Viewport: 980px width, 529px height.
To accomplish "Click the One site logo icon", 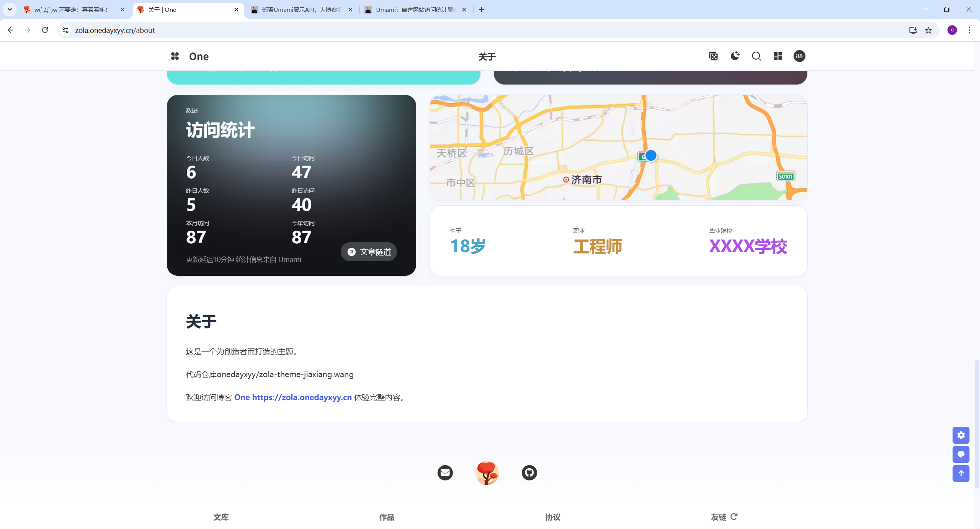I will click(x=175, y=56).
